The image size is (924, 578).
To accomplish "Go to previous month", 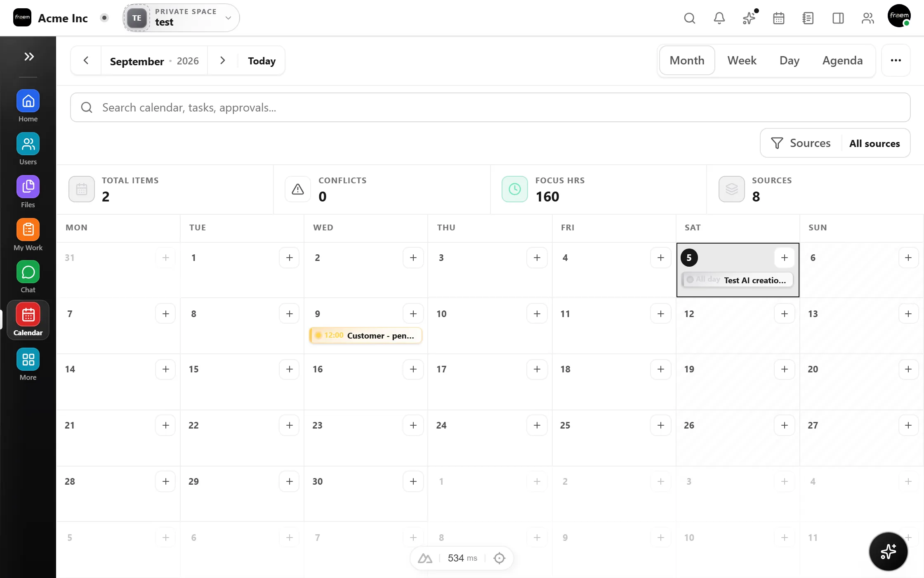I will coord(86,61).
